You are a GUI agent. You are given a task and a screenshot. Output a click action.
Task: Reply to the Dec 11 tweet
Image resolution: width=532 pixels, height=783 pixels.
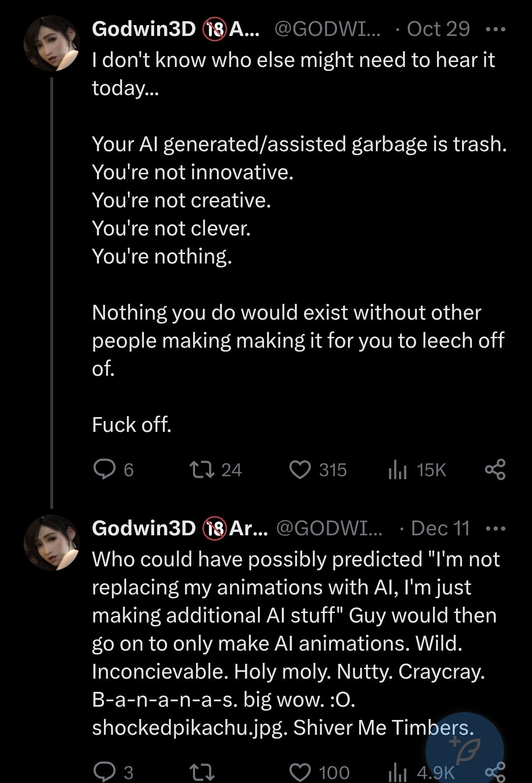pos(104,772)
